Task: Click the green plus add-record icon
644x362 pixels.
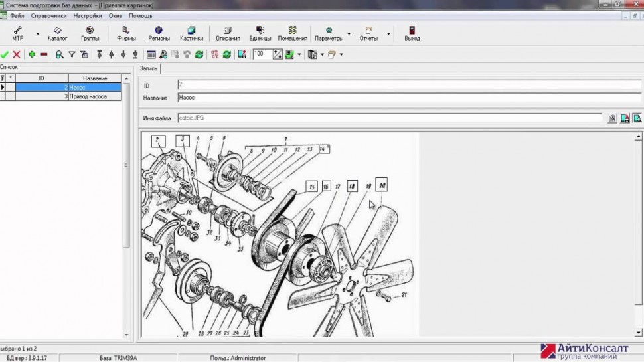Action: [x=32, y=54]
